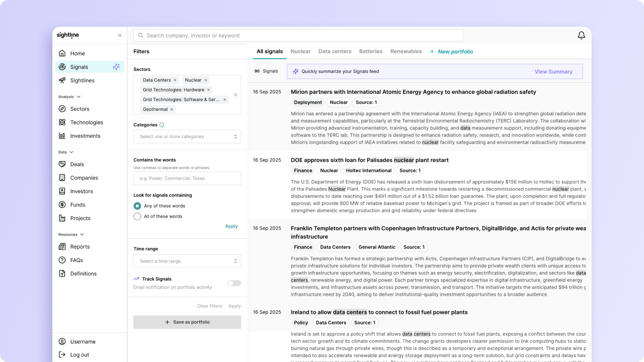Remove the Geothermal sector chip
The image size is (644, 362).
pyautogui.click(x=172, y=109)
